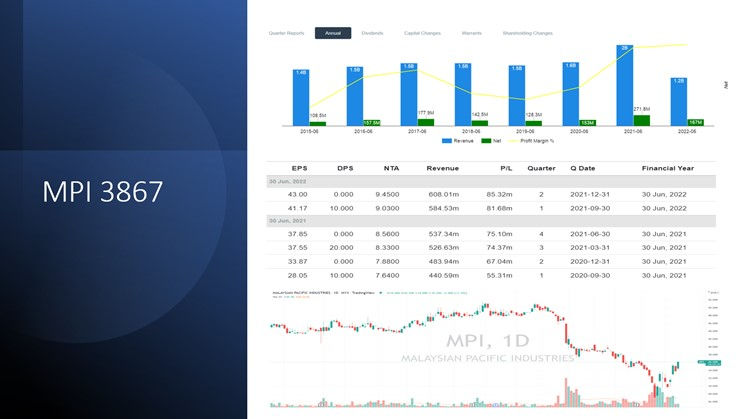Click the 2020-06 axis label

pyautogui.click(x=579, y=131)
